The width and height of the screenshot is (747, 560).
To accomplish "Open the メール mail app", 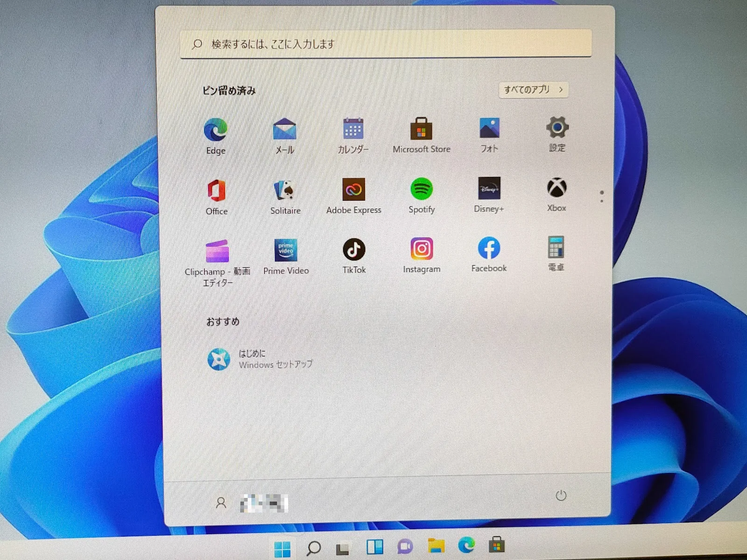I will click(x=284, y=135).
